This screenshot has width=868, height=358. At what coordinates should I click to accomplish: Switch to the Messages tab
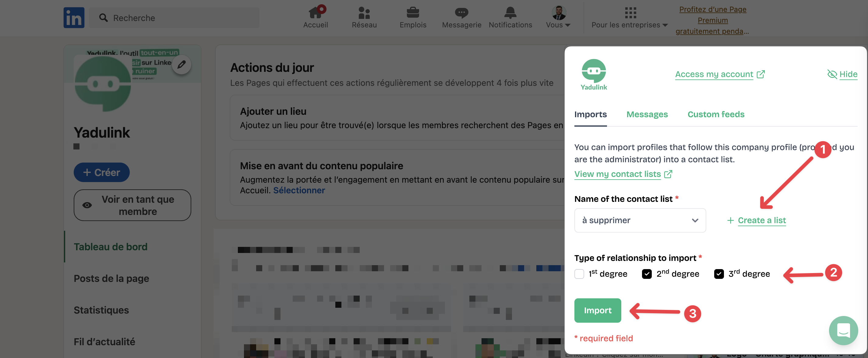point(647,114)
